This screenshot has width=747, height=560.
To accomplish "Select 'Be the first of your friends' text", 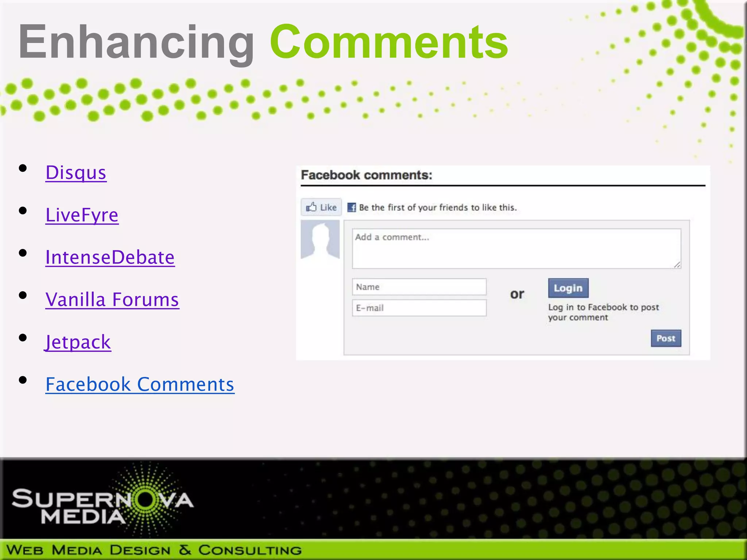I will coord(414,207).
